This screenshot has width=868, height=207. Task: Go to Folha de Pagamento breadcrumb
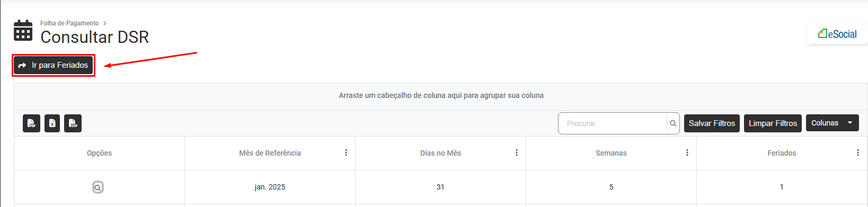[x=69, y=23]
